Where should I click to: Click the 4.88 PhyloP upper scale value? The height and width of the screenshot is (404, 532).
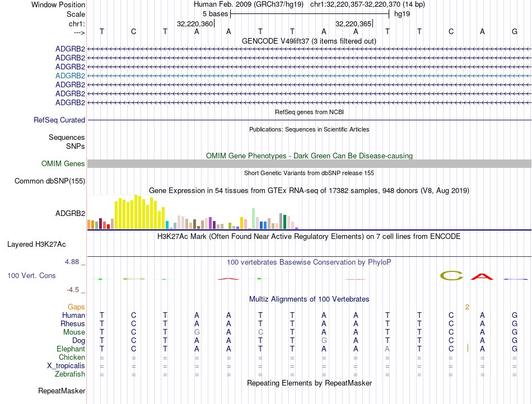(x=72, y=262)
